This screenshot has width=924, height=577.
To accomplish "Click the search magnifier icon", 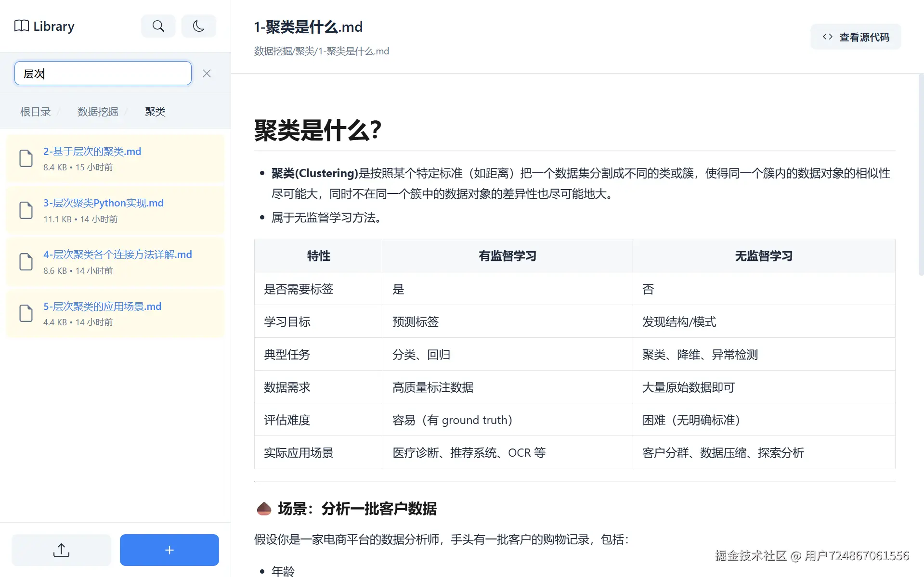I will (158, 26).
